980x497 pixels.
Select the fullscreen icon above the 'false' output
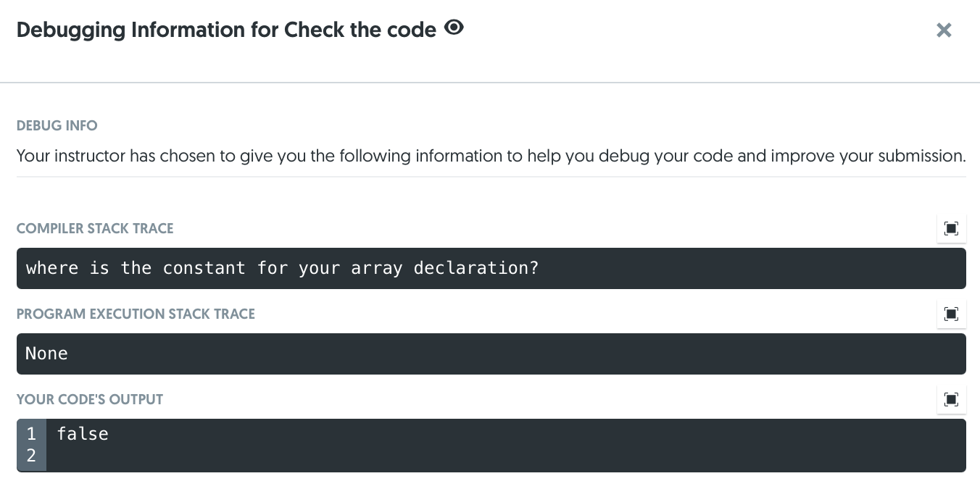951,399
